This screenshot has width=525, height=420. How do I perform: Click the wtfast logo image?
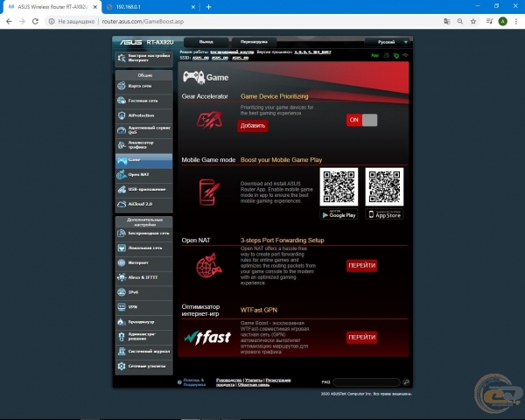pos(207,338)
